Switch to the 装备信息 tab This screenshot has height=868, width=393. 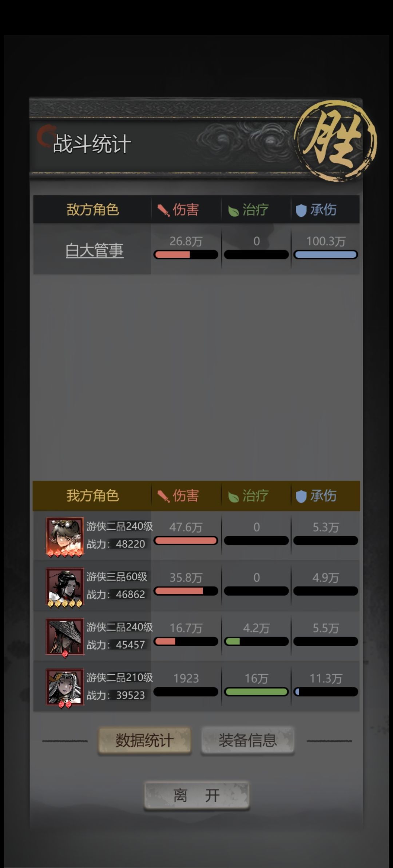point(247,740)
